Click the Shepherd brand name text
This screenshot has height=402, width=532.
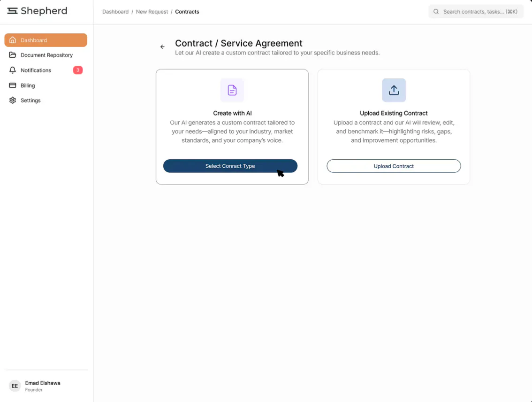pos(44,11)
